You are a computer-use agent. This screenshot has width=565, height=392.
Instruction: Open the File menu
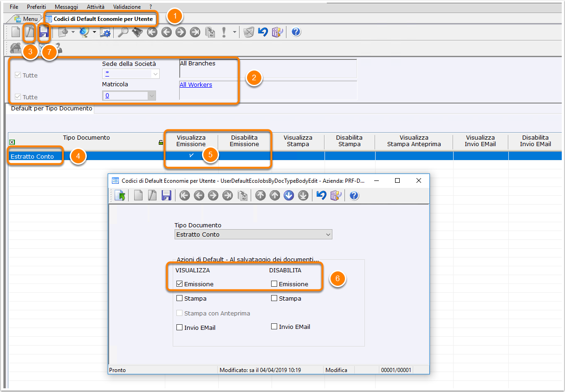coord(14,7)
